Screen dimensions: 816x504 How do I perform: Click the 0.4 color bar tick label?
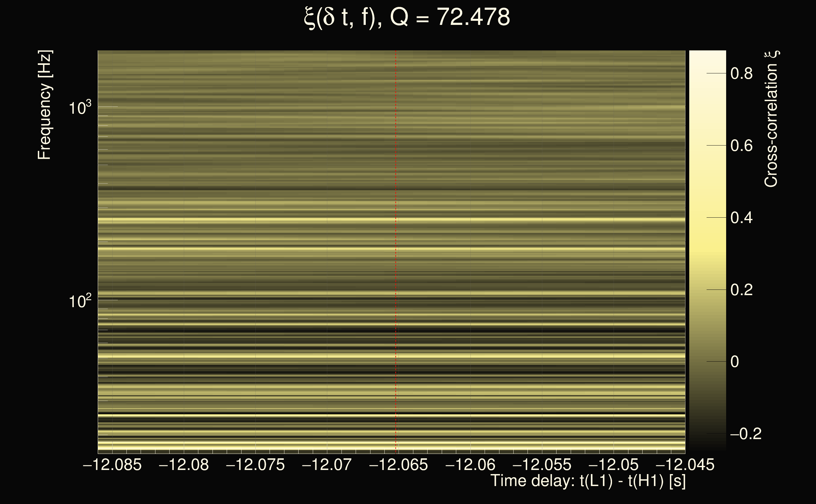(741, 218)
